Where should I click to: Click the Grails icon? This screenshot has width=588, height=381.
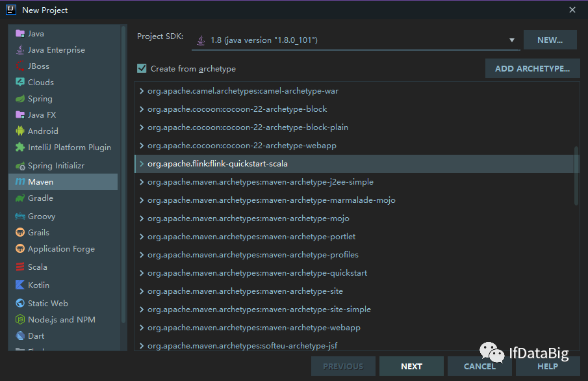point(20,233)
